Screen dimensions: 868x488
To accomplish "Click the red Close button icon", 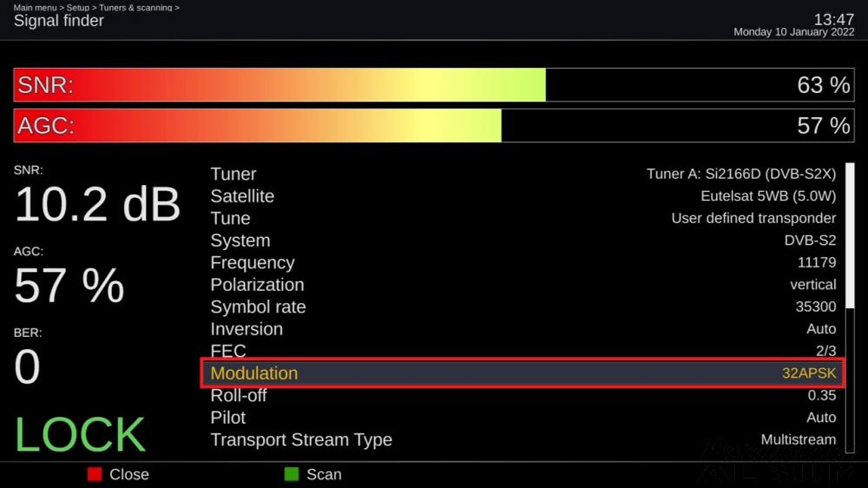I will click(x=95, y=474).
